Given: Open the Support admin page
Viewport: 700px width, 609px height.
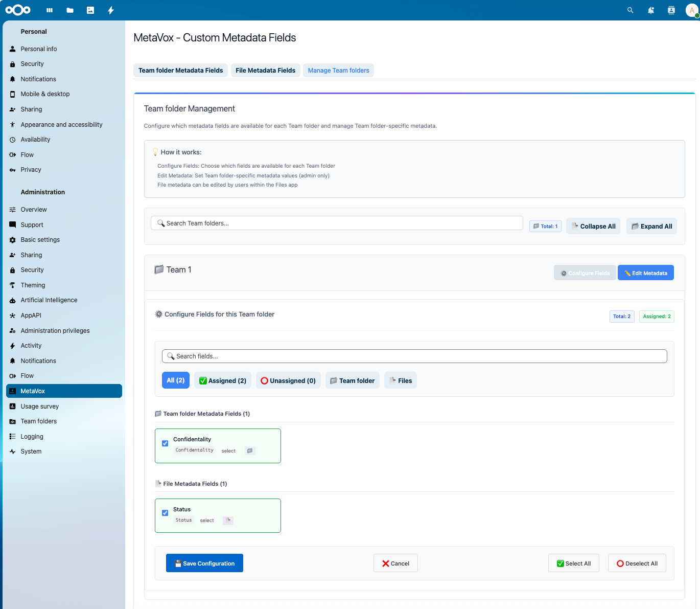Looking at the screenshot, I should click(x=64, y=225).
